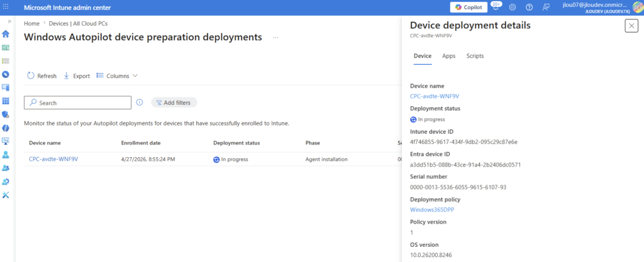The width and height of the screenshot is (644, 262).
Task: Open the help question mark icon
Action: tap(529, 7)
